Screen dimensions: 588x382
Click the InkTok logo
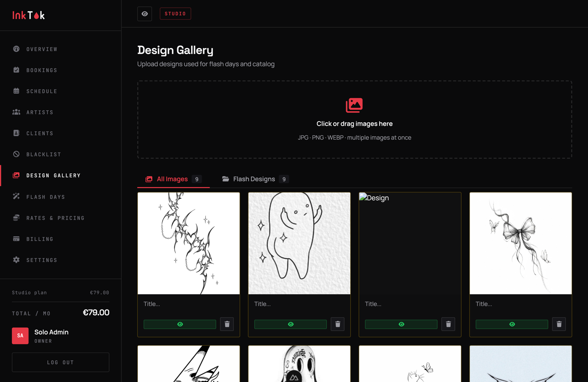29,15
